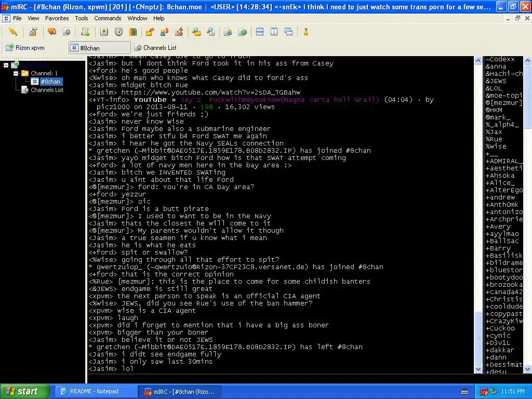Tile windows vertically icon

(274, 32)
